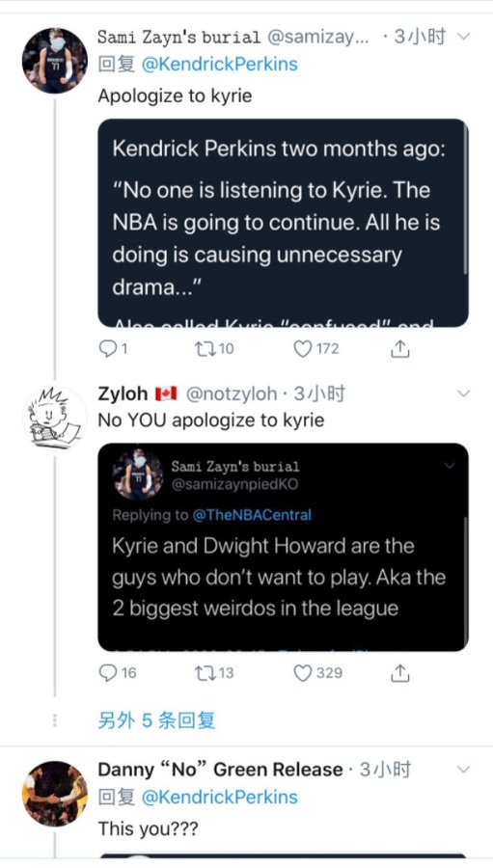The image size is (493, 868).
Task: Like Zyloh's tweet with 329 likes
Action: [x=318, y=672]
